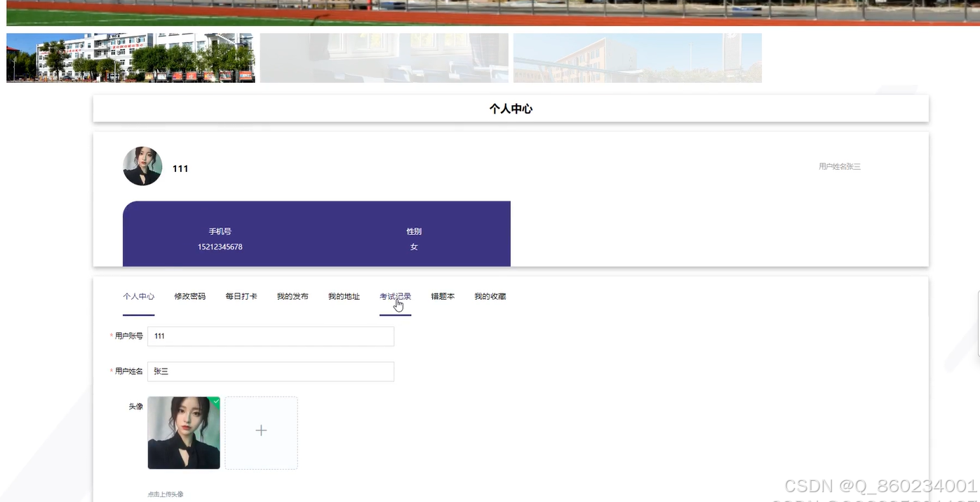Click the 用户姓名张三 text at right
Image resolution: width=980 pixels, height=502 pixels.
[x=839, y=166]
